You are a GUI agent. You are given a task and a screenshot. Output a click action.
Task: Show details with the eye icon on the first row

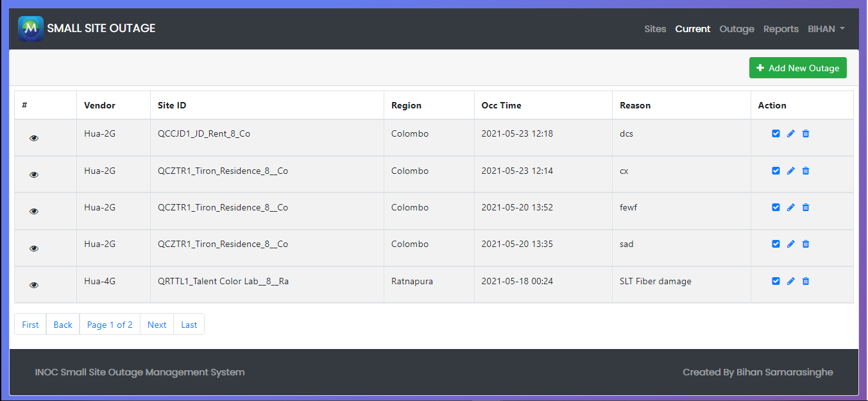(x=33, y=137)
